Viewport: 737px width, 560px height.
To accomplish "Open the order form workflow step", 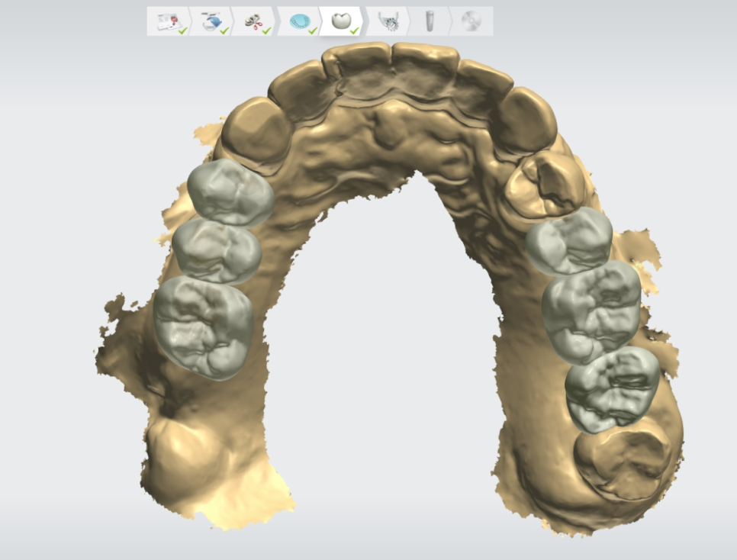I will (168, 21).
